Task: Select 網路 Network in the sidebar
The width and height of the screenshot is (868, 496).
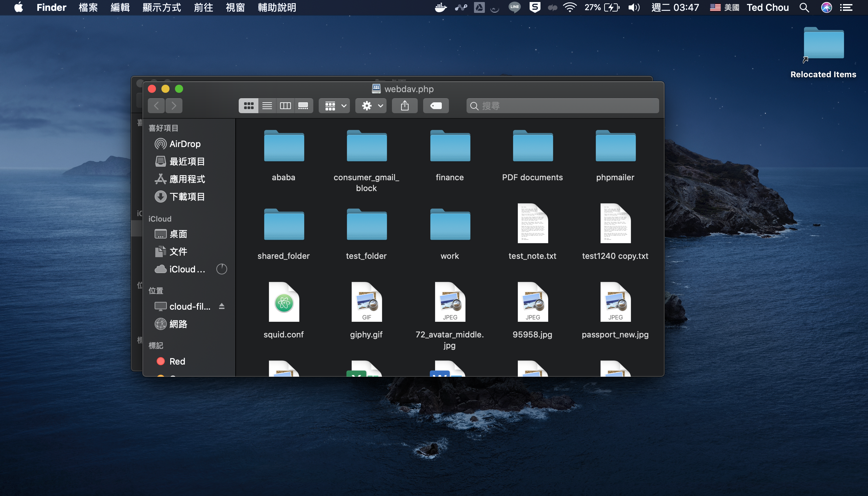Action: coord(178,324)
